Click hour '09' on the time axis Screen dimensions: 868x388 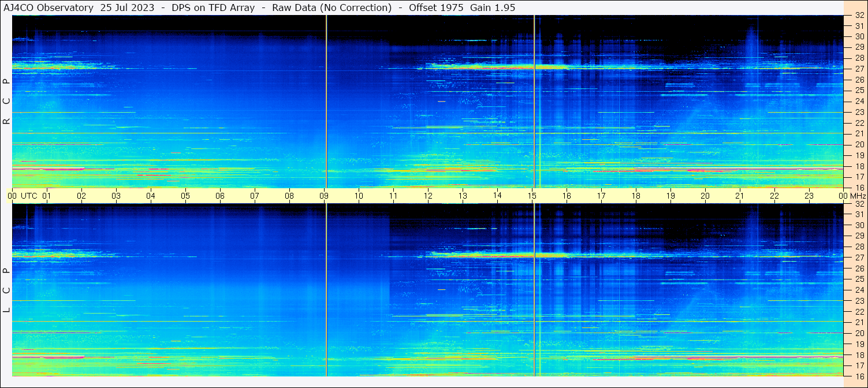324,196
